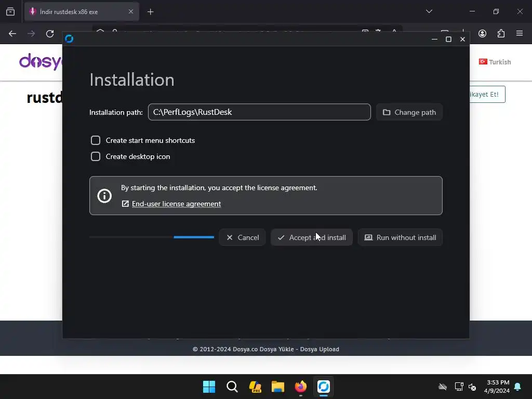Maximize the RustDesk installer window
532x399 pixels.
point(448,39)
